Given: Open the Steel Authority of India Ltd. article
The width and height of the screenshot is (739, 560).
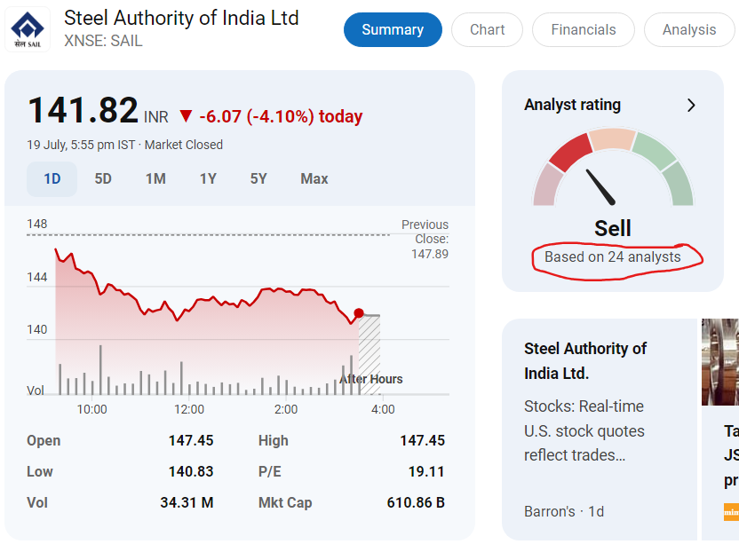Looking at the screenshot, I should pyautogui.click(x=585, y=360).
